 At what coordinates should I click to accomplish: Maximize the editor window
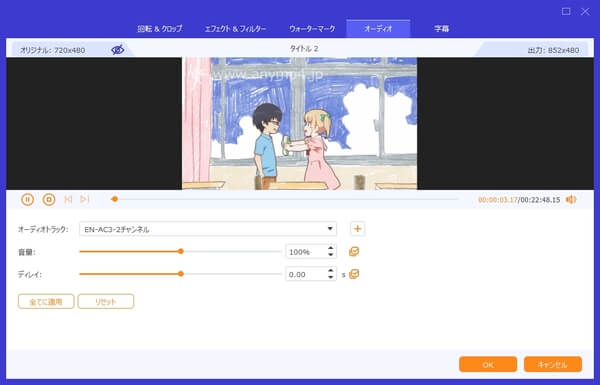click(566, 11)
